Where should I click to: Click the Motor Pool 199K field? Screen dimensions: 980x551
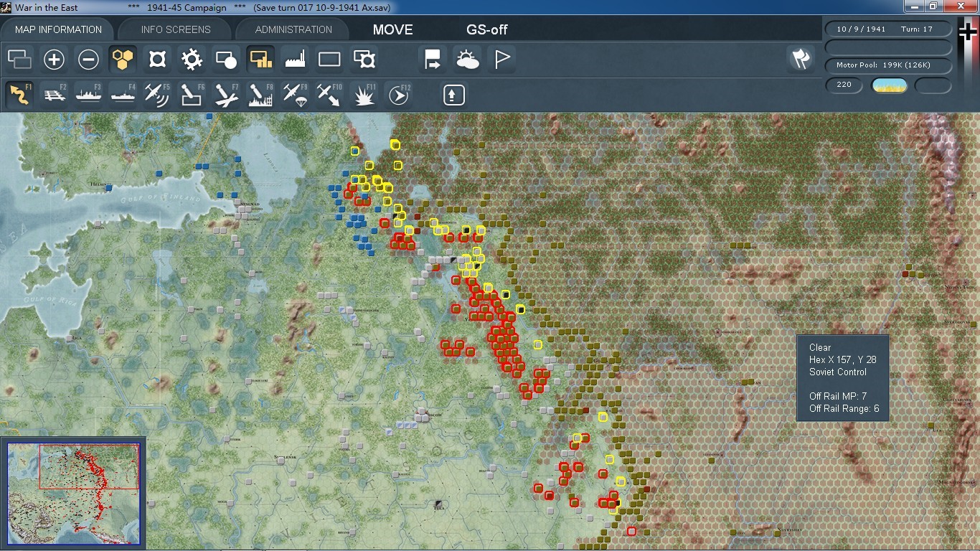coord(889,65)
